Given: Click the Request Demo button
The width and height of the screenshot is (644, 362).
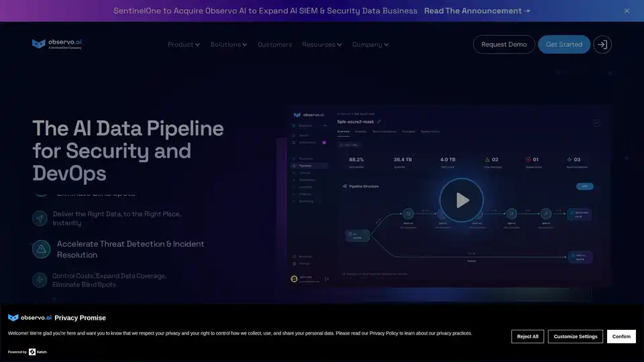Looking at the screenshot, I should pyautogui.click(x=504, y=45).
